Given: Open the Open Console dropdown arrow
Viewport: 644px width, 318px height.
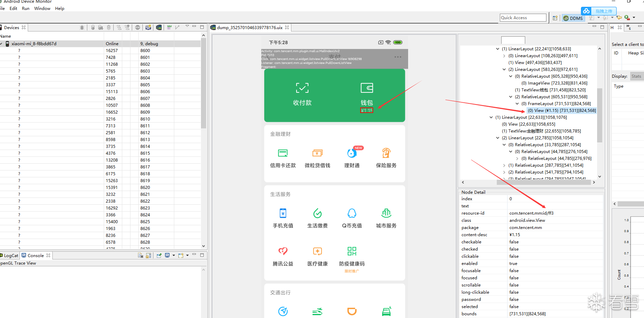Looking at the screenshot, I should point(187,255).
